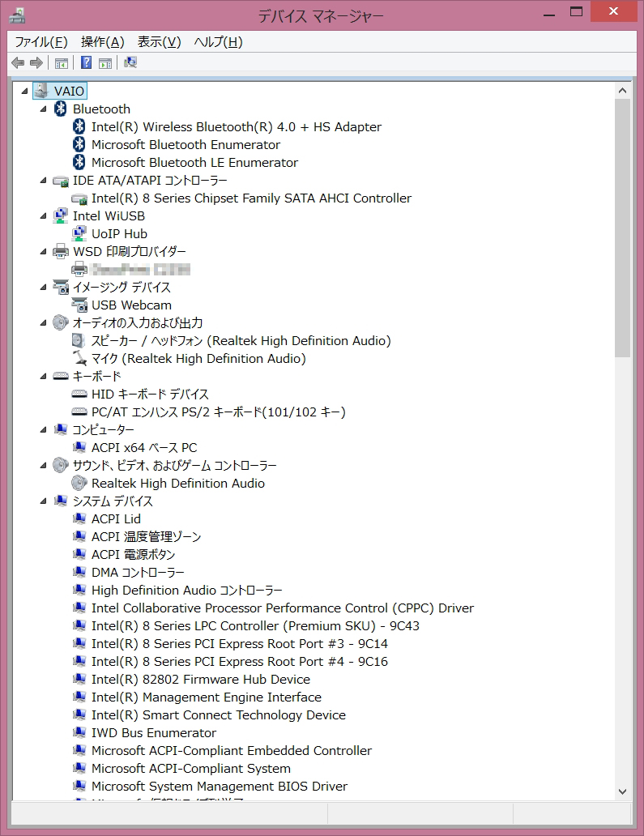Collapse the VAIO root node
This screenshot has width=644, height=836.
click(x=24, y=92)
